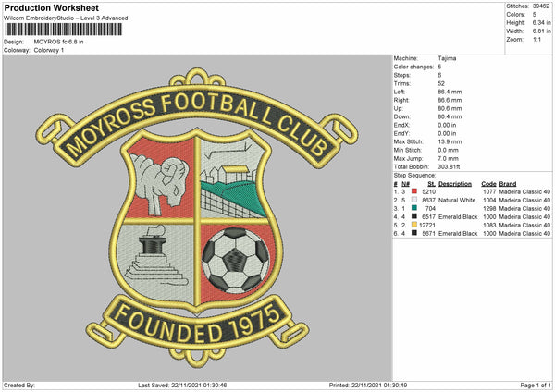Click the 'Colorway 1' value
Image resolution: width=555 pixels, height=392 pixels.
(x=49, y=50)
